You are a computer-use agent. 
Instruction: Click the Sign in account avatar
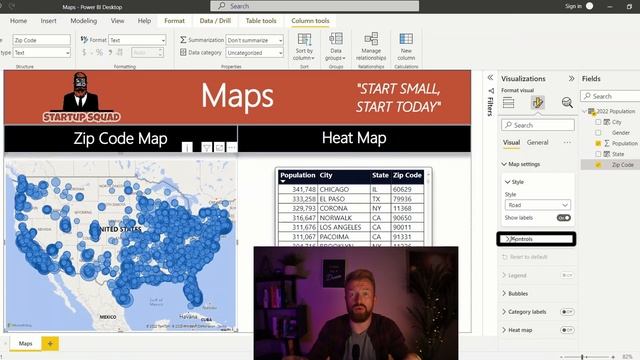pos(589,6)
